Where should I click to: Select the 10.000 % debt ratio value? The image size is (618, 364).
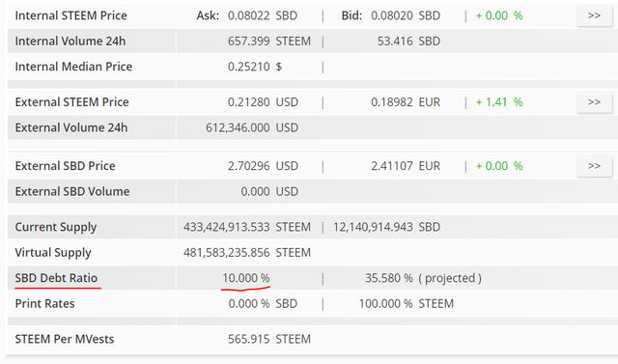[246, 278]
